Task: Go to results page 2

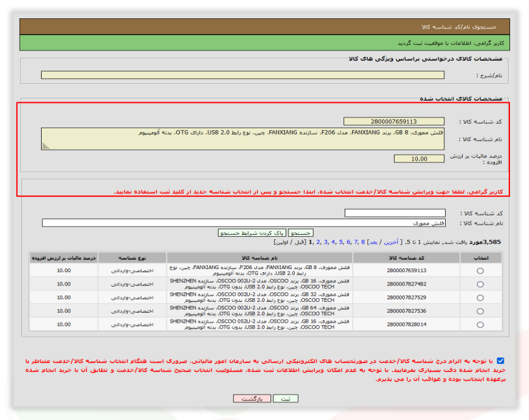Action: point(318,242)
